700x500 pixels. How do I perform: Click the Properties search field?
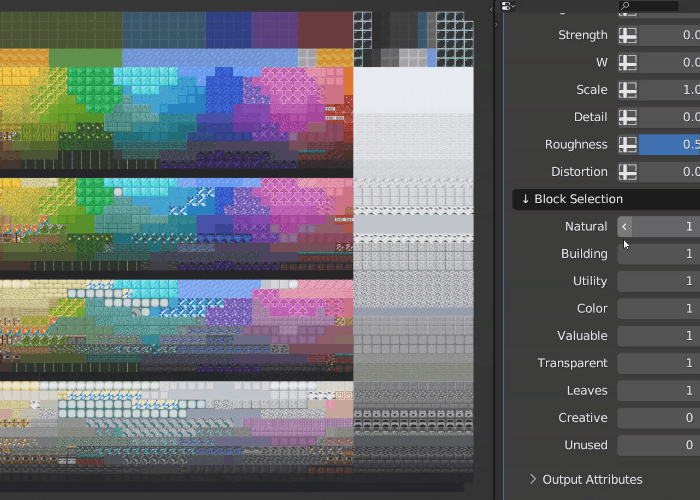point(649,6)
